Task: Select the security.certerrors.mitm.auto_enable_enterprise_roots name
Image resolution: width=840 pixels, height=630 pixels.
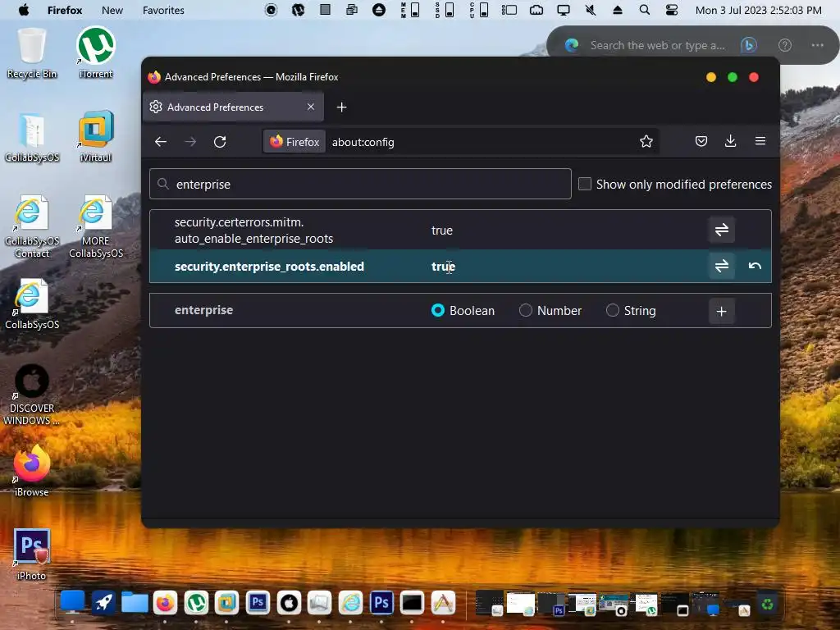Action: [x=253, y=231]
